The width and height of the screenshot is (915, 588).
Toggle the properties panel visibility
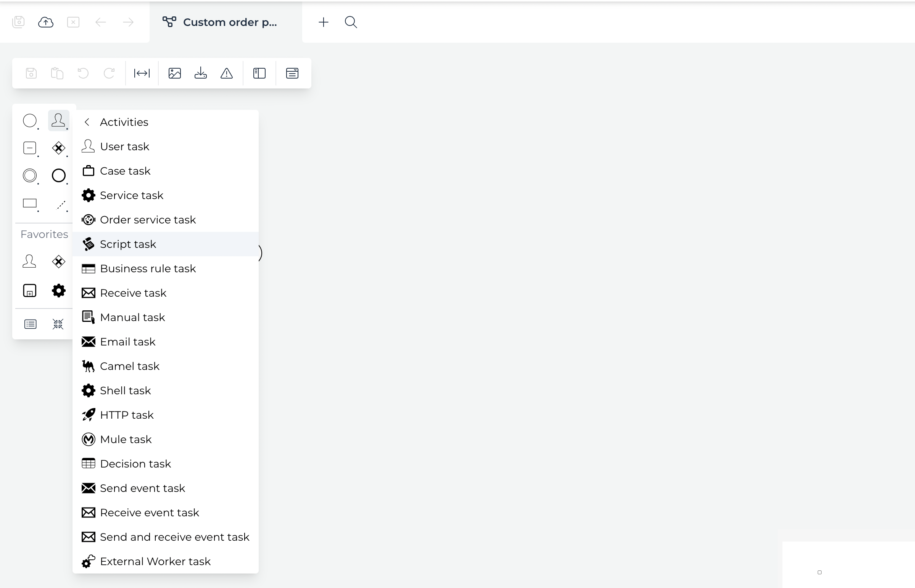(x=292, y=72)
